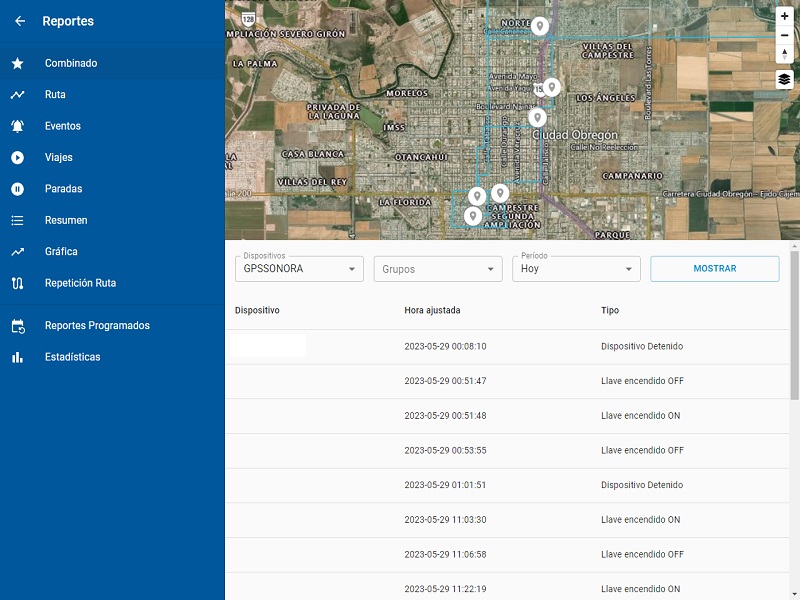Open the Estadísticas page

click(x=72, y=357)
